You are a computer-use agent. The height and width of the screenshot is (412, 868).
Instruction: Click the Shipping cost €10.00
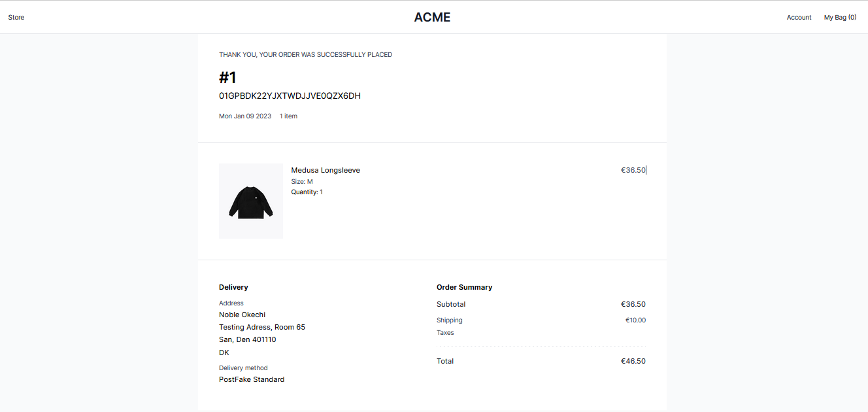click(x=635, y=320)
